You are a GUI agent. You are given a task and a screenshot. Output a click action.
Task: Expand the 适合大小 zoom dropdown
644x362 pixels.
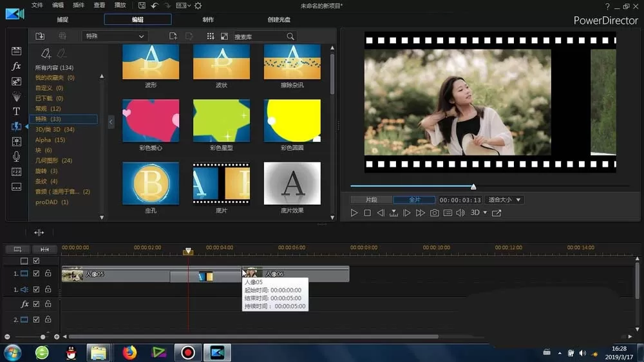(x=504, y=200)
